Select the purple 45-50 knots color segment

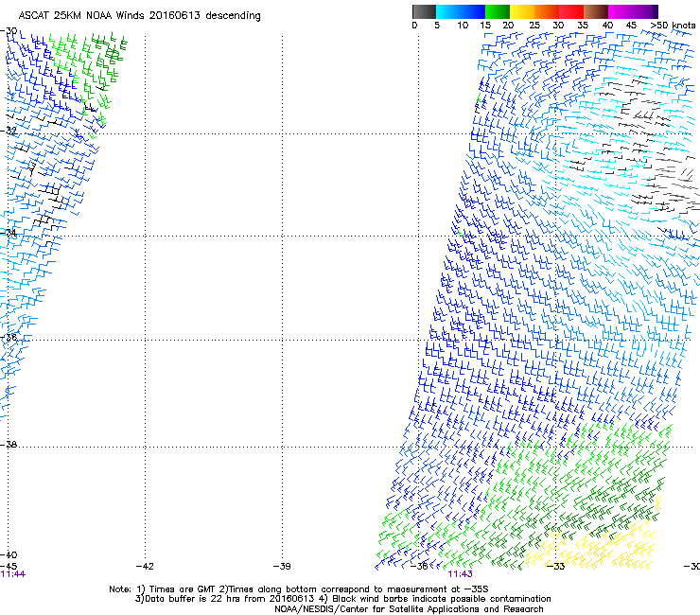[645, 11]
